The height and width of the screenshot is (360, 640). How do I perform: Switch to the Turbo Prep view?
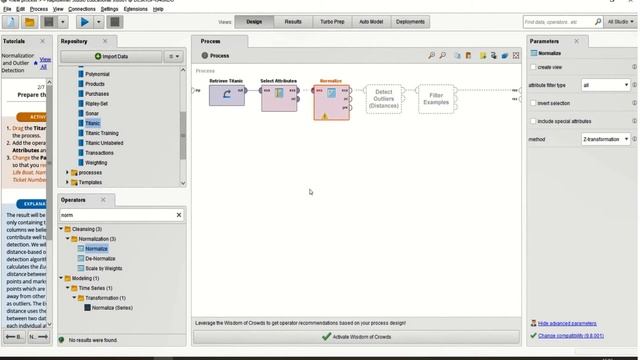[332, 22]
